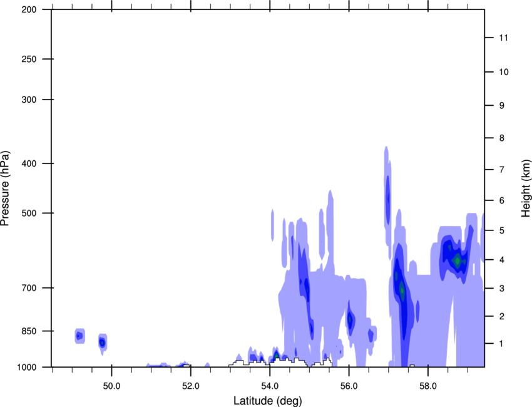Click the 5 km height label
This screenshot has width=532, height=407.
(502, 230)
